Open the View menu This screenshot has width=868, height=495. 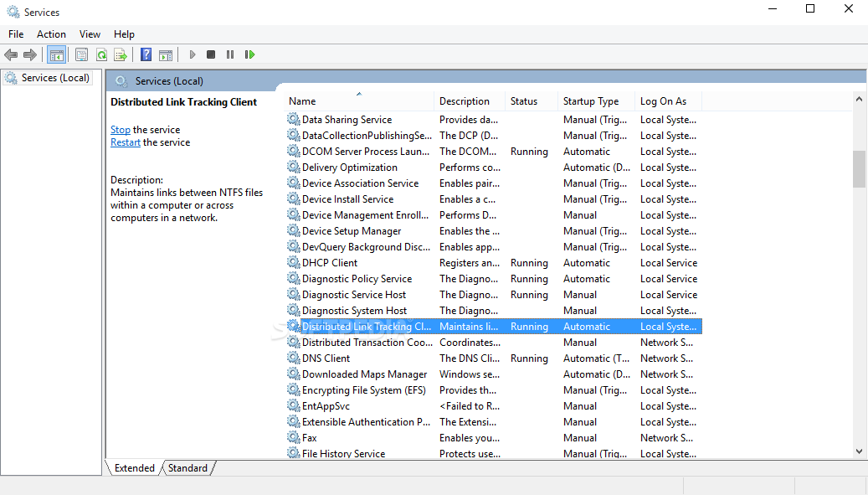[90, 34]
